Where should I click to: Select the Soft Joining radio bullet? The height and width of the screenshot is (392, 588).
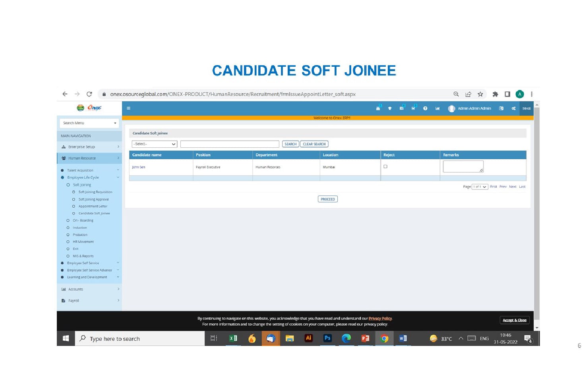[68, 185]
